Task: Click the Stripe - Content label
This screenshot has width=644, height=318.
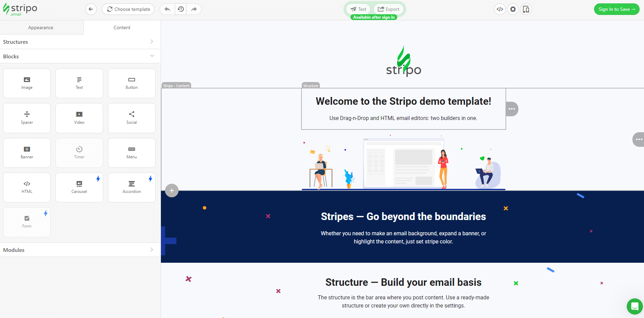Action: click(x=176, y=85)
